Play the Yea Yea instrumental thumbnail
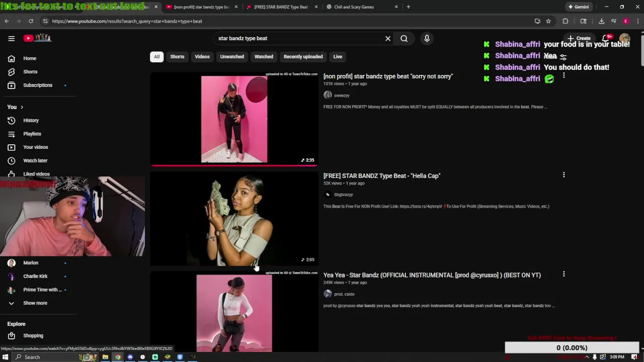Screen dimensions: 644x362 pos(234,312)
